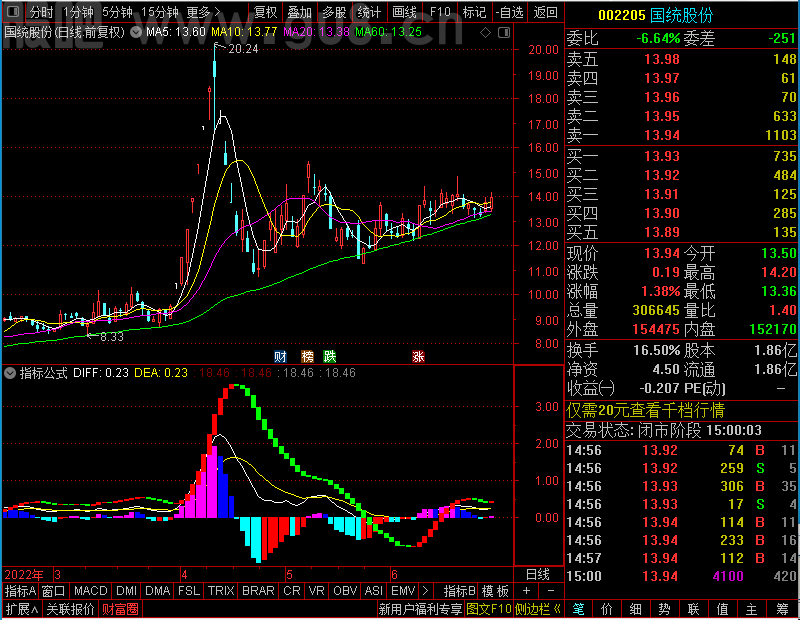Activate the 画线 drawing tool
Screen dimensions: 800x620
[x=404, y=12]
